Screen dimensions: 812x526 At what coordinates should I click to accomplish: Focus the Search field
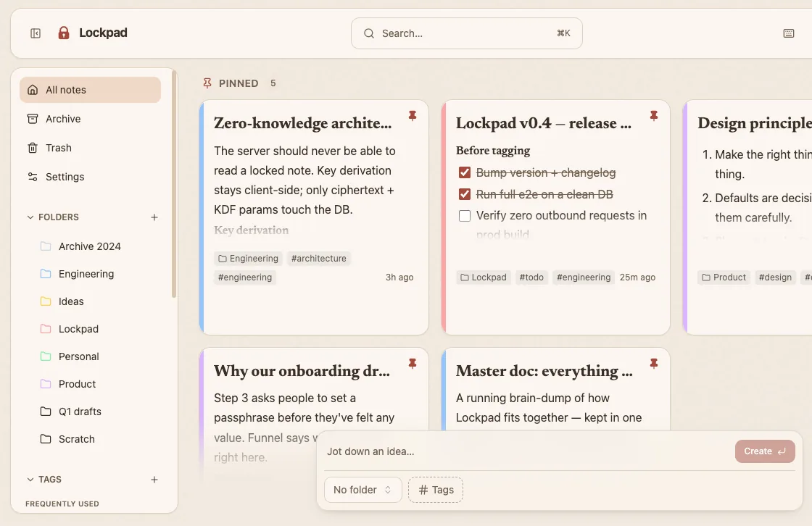(467, 33)
